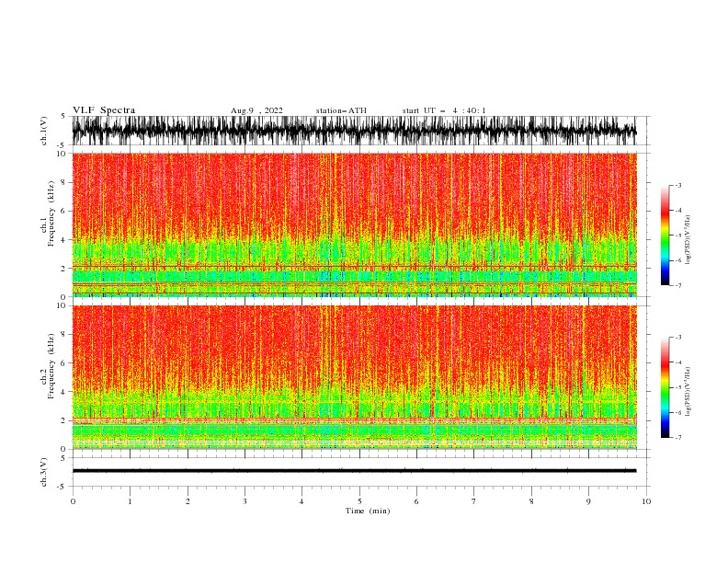Screen dimensions: 728x563
Task: Click the "-3" label on the ch.1 color bar
Action: pyautogui.click(x=677, y=185)
